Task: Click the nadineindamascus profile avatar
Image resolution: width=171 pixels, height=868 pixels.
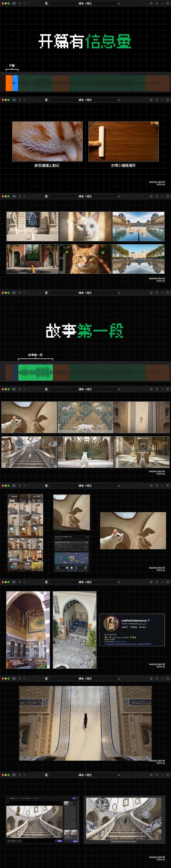Action: pos(111,623)
